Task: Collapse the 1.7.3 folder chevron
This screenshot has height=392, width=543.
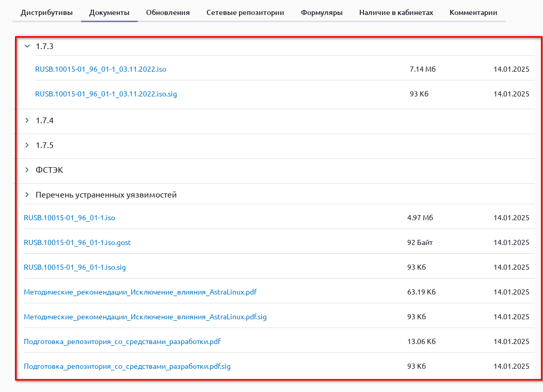Action: 27,46
